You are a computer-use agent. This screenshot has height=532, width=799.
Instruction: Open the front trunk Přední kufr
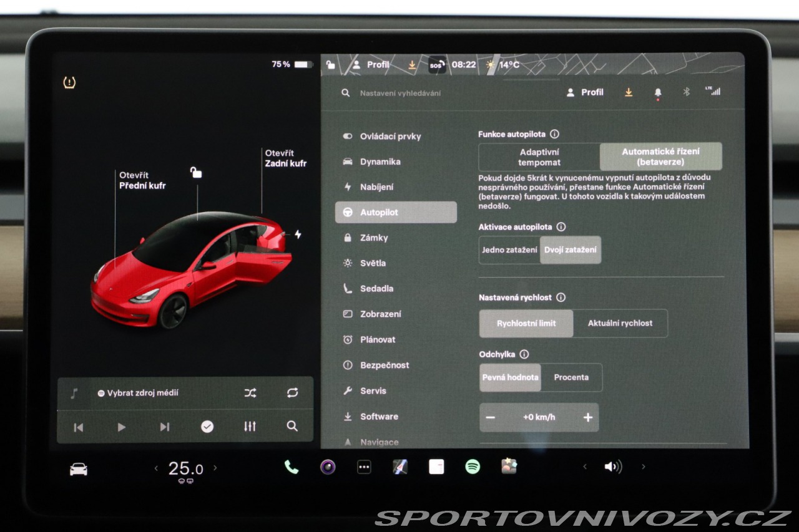point(142,181)
